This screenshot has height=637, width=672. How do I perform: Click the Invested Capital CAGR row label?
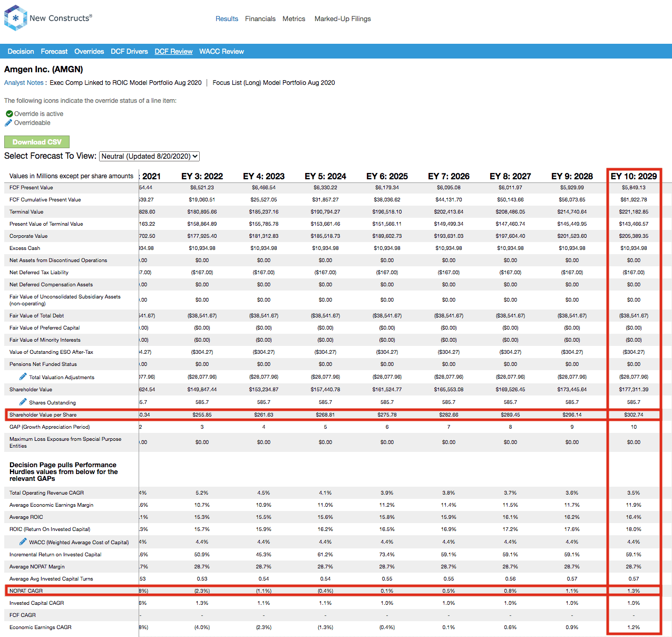pyautogui.click(x=36, y=603)
